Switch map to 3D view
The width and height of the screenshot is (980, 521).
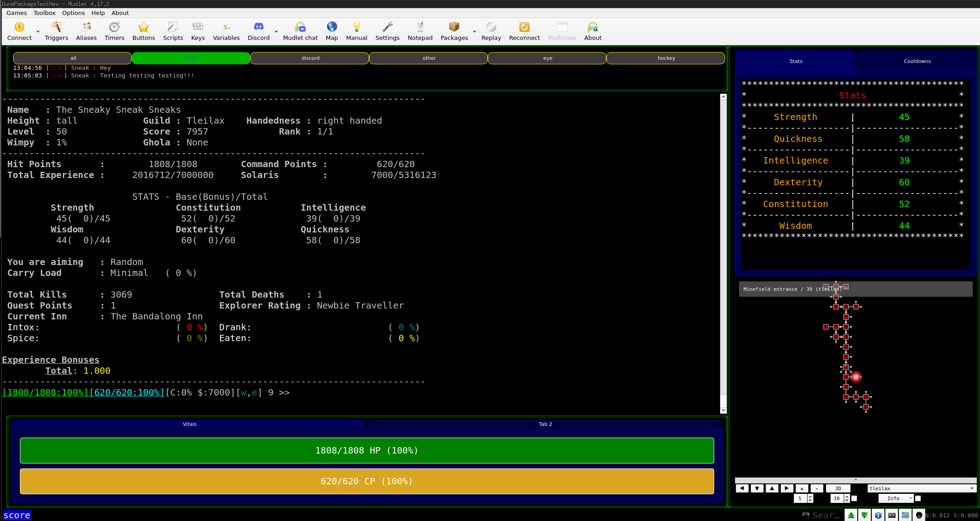click(838, 488)
